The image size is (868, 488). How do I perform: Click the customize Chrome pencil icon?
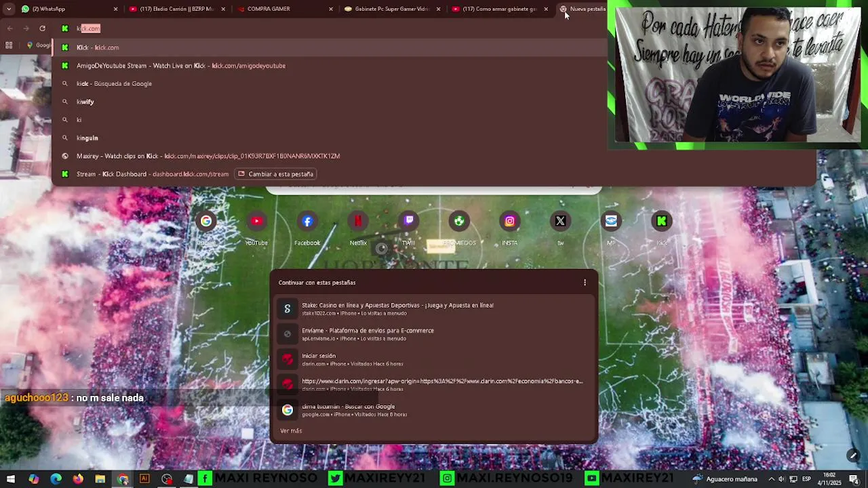[x=853, y=455]
